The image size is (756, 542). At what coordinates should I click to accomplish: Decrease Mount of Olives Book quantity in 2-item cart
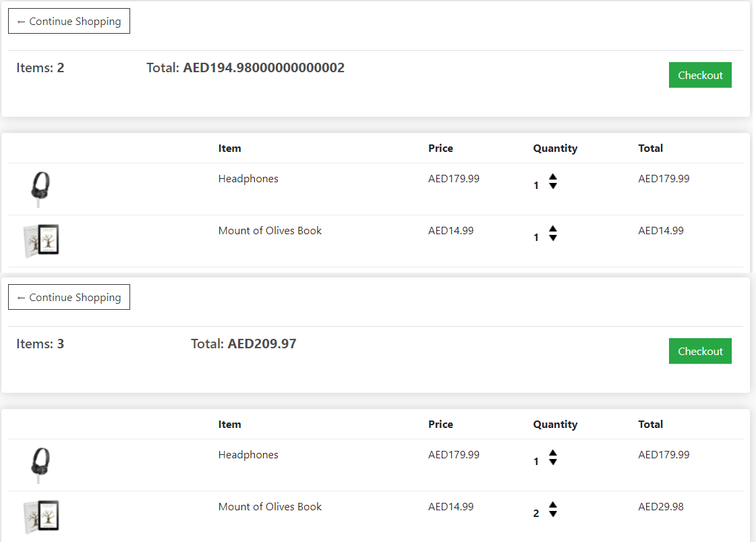553,238
